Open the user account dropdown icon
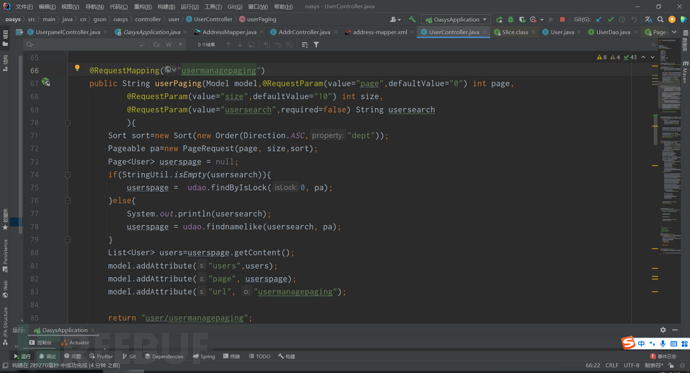This screenshot has width=690, height=373. (395, 19)
